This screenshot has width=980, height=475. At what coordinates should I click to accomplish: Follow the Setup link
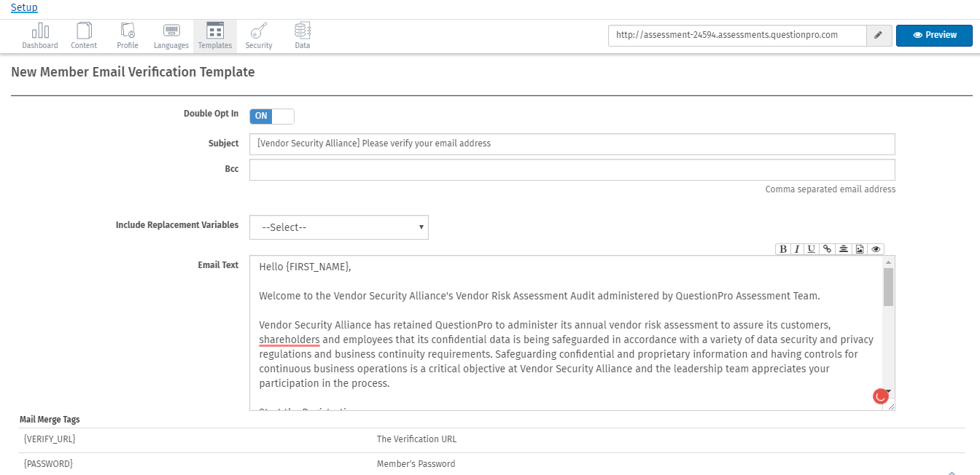pyautogui.click(x=24, y=7)
